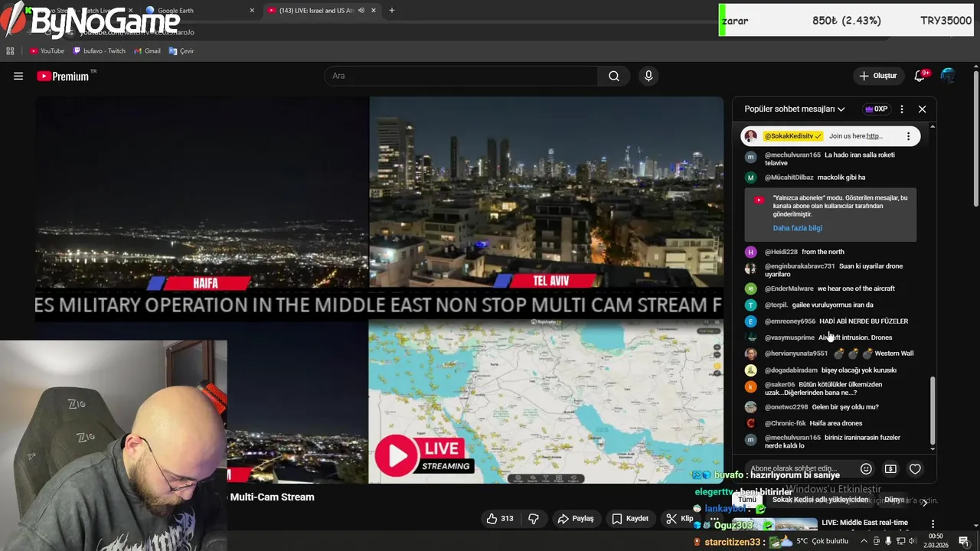The width and height of the screenshot is (980, 551).
Task: Select the Dünya filter chip
Action: pyautogui.click(x=893, y=500)
